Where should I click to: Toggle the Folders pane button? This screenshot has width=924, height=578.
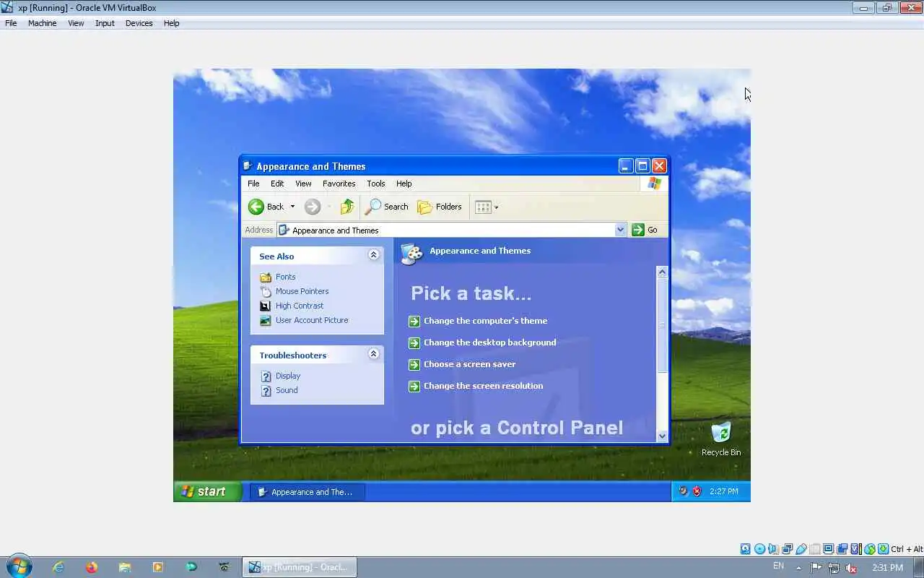(x=440, y=207)
